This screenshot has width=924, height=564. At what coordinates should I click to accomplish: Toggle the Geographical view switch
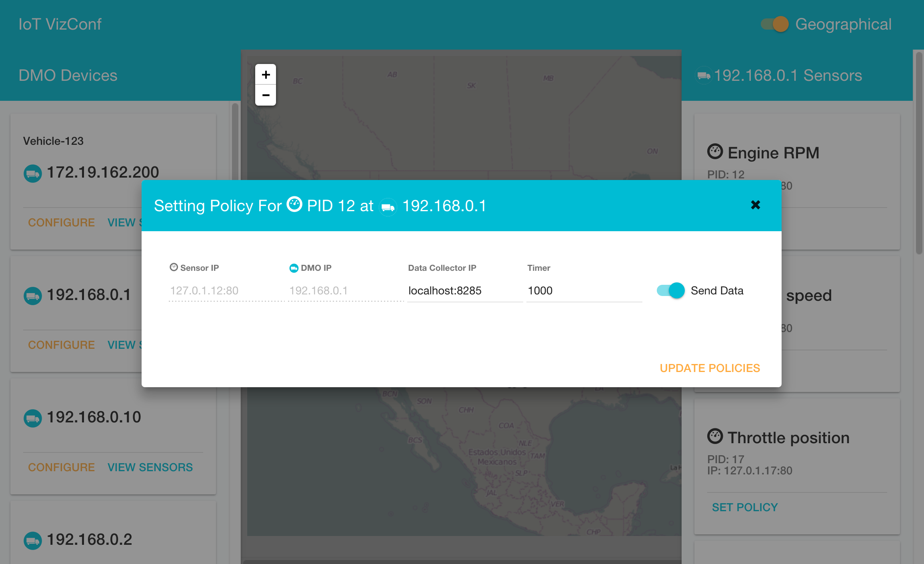pyautogui.click(x=774, y=24)
